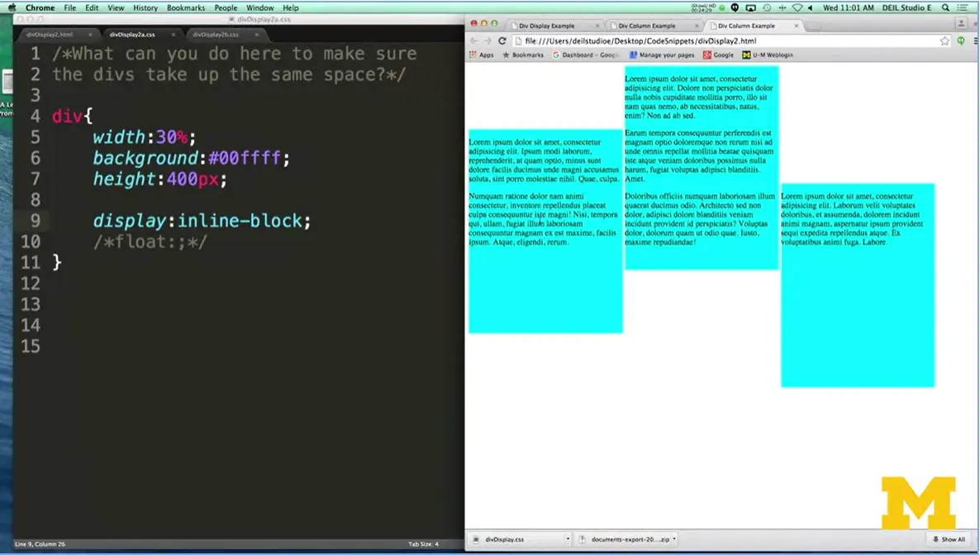980x555 pixels.
Task: Bookmark the page using the star icon
Action: click(x=944, y=39)
